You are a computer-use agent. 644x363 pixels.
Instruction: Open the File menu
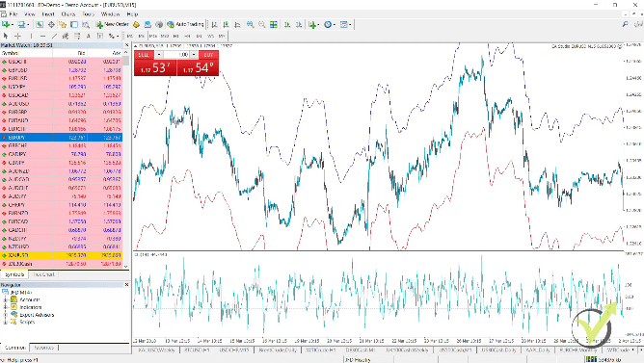13,13
